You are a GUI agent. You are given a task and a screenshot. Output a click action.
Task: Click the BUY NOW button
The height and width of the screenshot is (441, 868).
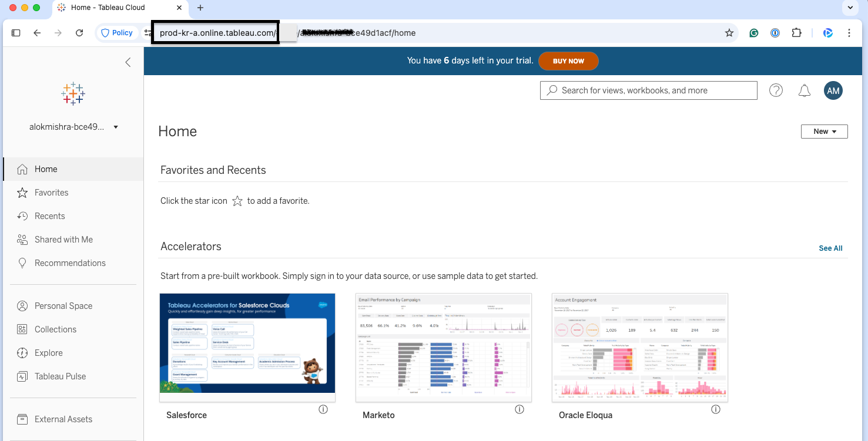pos(568,60)
